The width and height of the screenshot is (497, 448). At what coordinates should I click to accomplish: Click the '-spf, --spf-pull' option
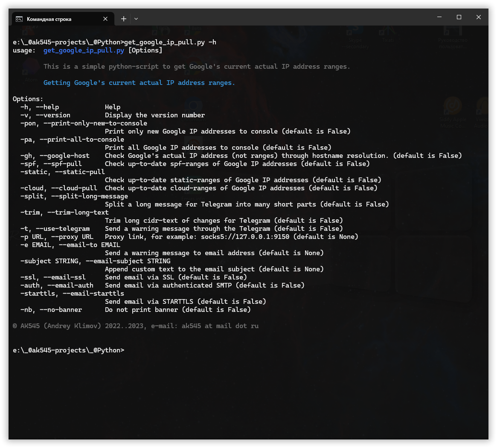click(51, 164)
